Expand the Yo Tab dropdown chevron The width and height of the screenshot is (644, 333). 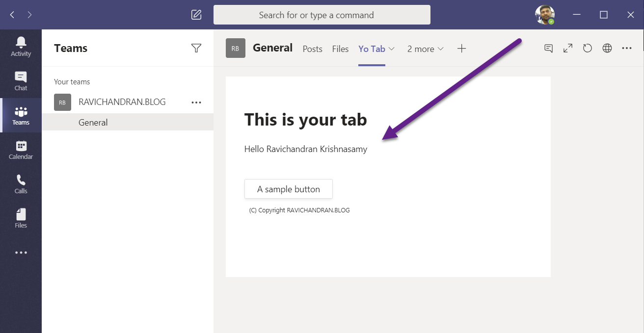(x=392, y=49)
